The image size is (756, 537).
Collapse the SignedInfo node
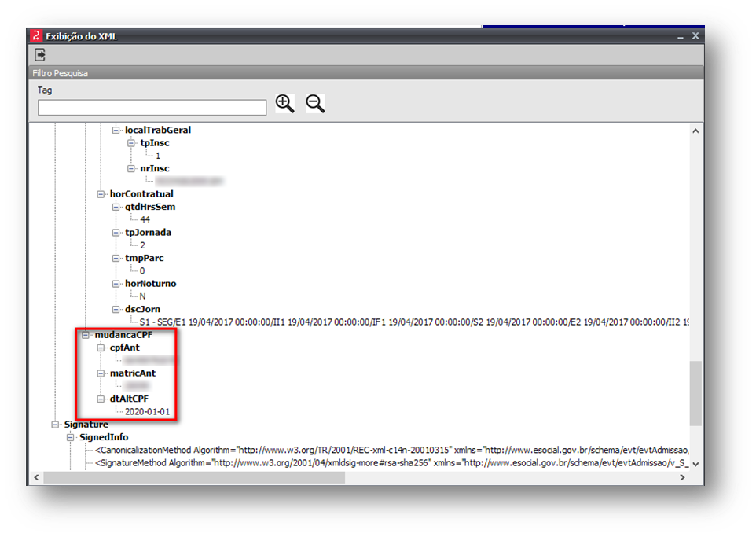(x=71, y=437)
